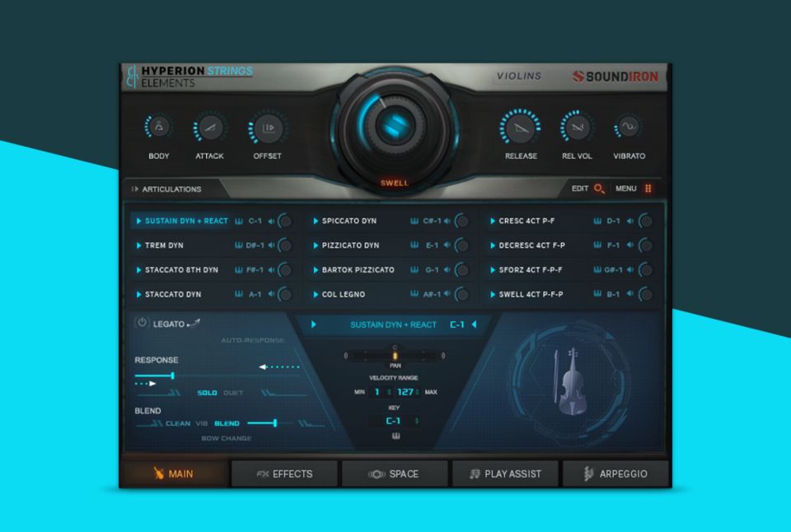Expand the Col Legno articulation arrow
Screen dimensions: 791x532
(x=316, y=294)
